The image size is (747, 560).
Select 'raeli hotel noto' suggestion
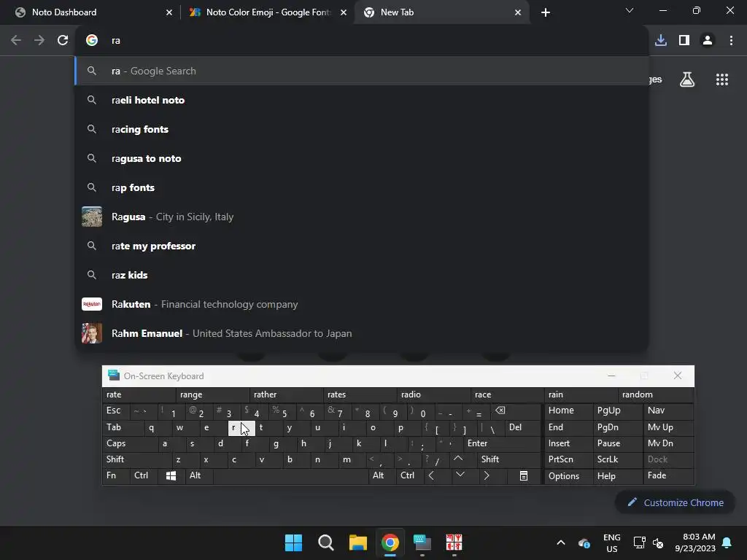pos(362,100)
